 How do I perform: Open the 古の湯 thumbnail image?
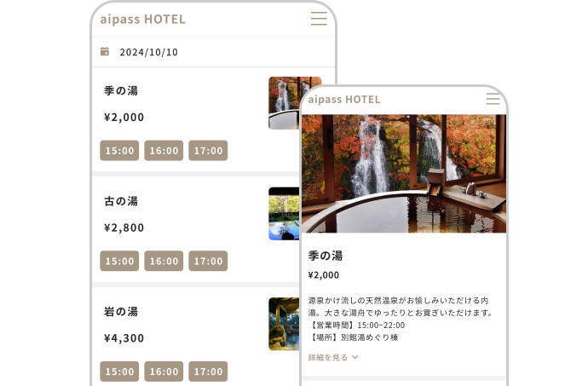[x=284, y=213]
